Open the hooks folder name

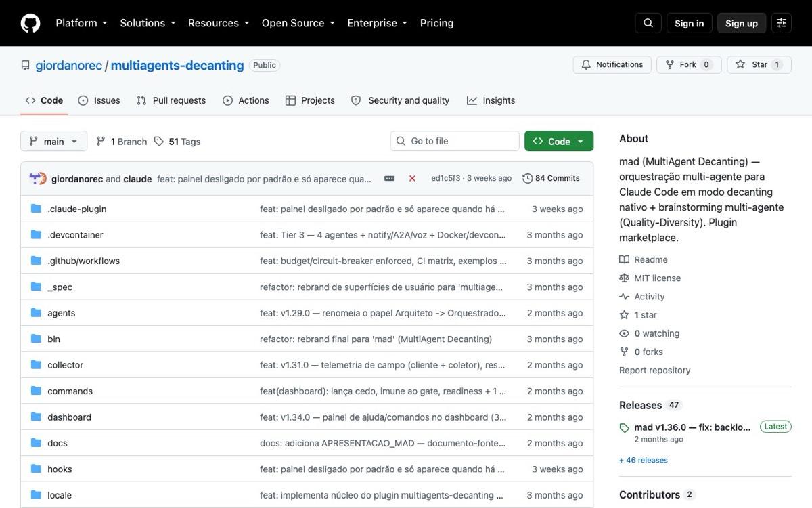click(60, 469)
